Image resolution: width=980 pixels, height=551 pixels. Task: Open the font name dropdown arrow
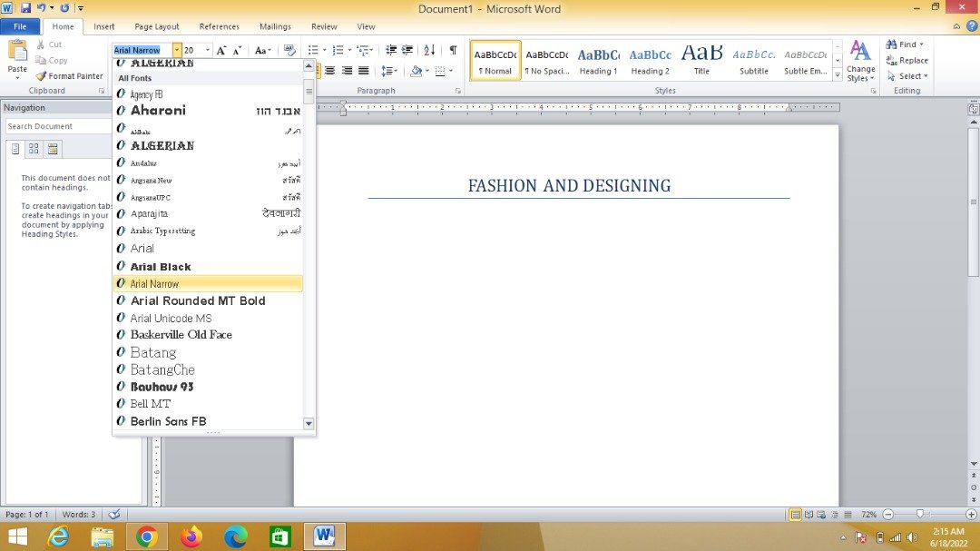(177, 50)
